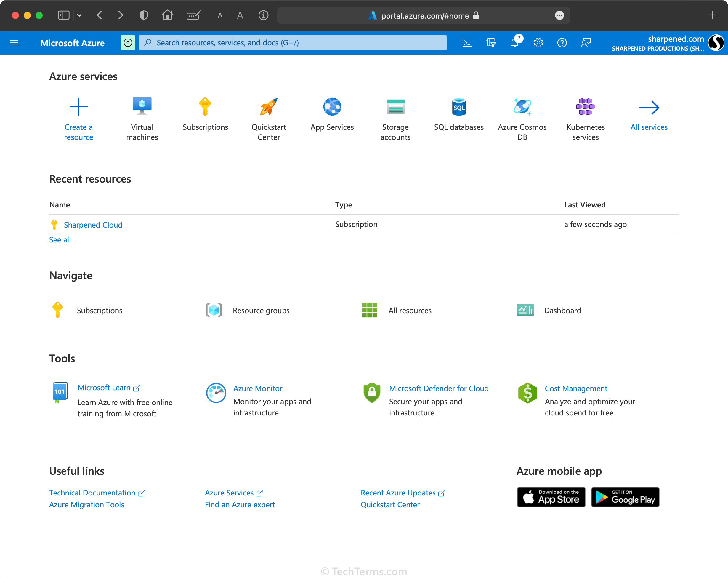Viewport: 728px width, 582px height.
Task: Open Kubernetes services
Action: coord(586,118)
